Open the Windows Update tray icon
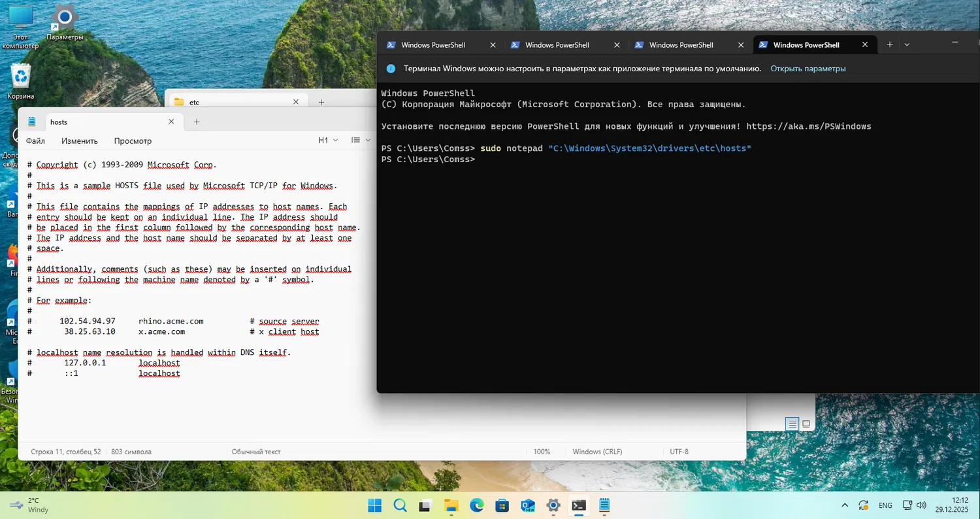980x519 pixels. 863,505
